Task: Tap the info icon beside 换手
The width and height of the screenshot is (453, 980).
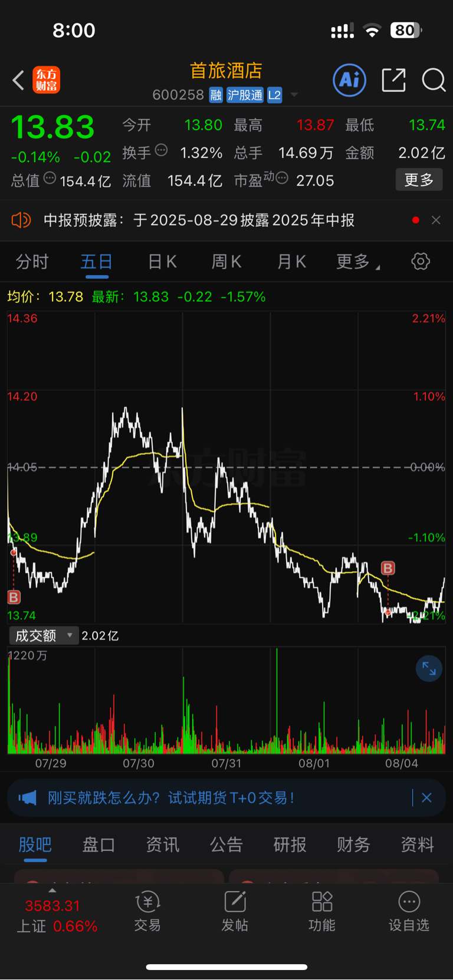Action: 161,150
